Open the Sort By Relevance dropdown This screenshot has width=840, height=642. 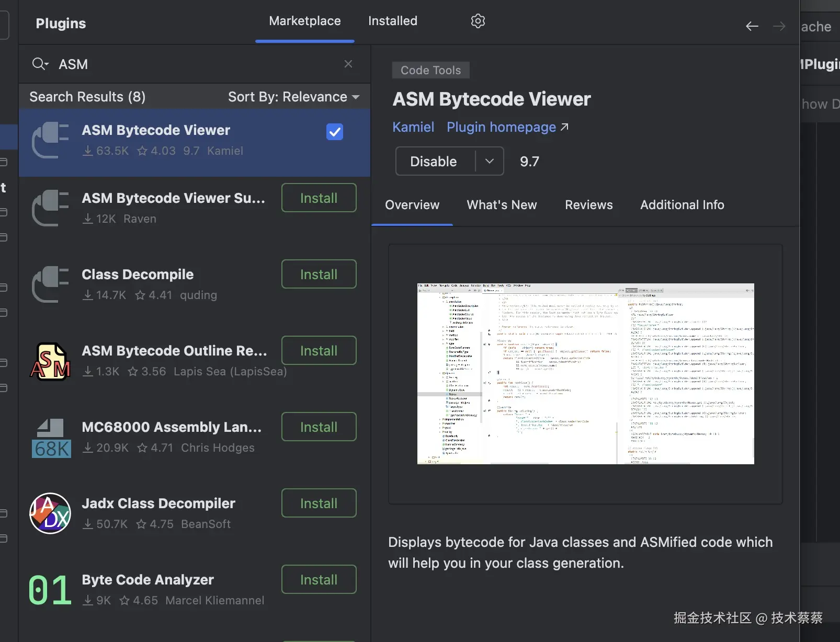point(294,97)
